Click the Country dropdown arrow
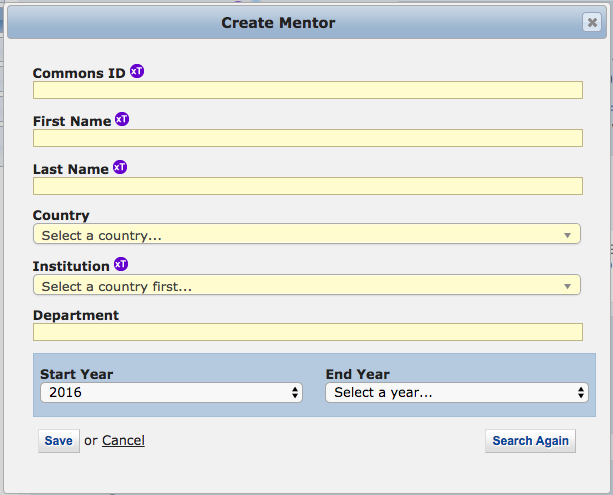Viewport: 613px width, 495px height. click(x=567, y=235)
